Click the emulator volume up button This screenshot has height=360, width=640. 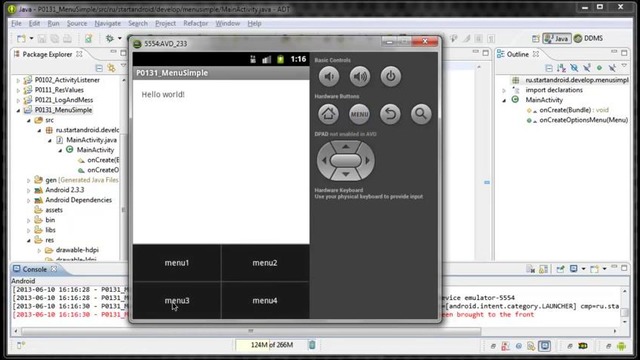click(x=360, y=76)
